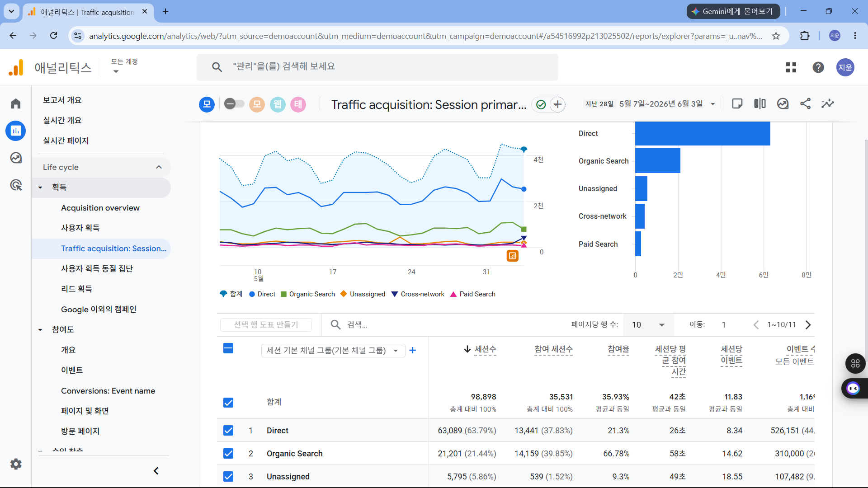Go to next table page
The width and height of the screenshot is (868, 488).
click(x=808, y=325)
